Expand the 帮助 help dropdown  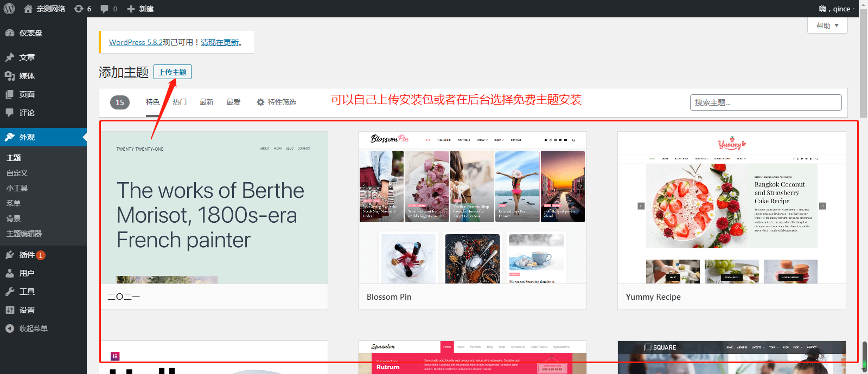(827, 25)
